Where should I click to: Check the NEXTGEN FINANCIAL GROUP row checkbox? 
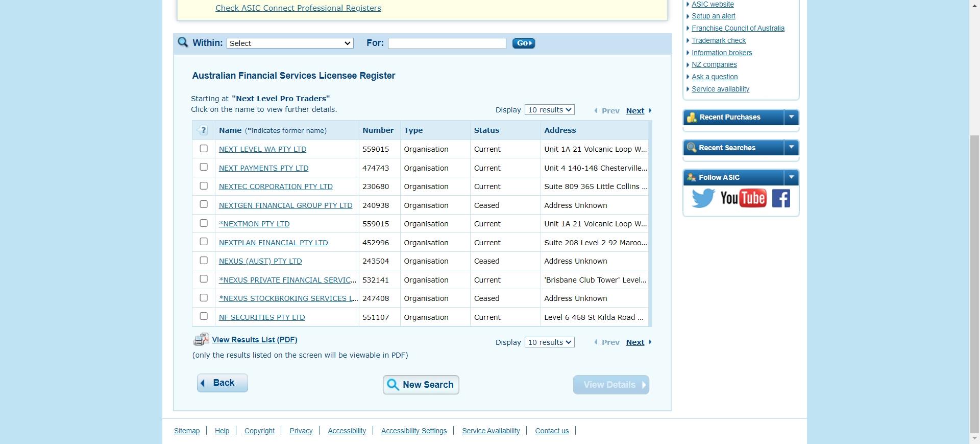pyautogui.click(x=204, y=204)
